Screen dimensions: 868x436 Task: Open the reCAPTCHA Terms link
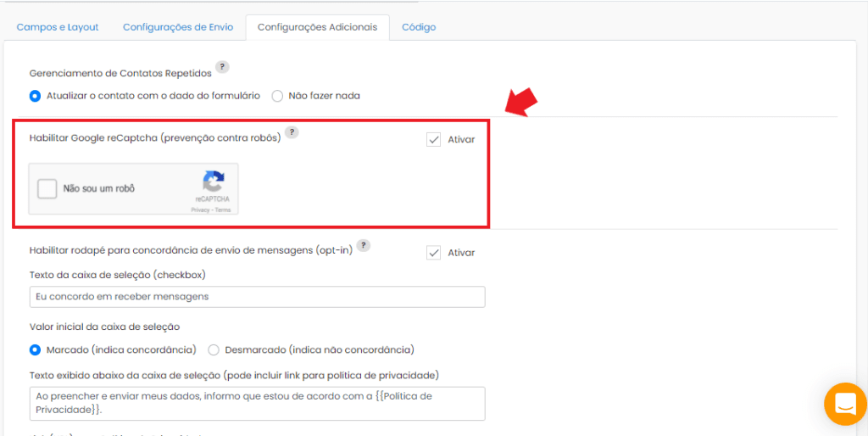click(x=223, y=210)
